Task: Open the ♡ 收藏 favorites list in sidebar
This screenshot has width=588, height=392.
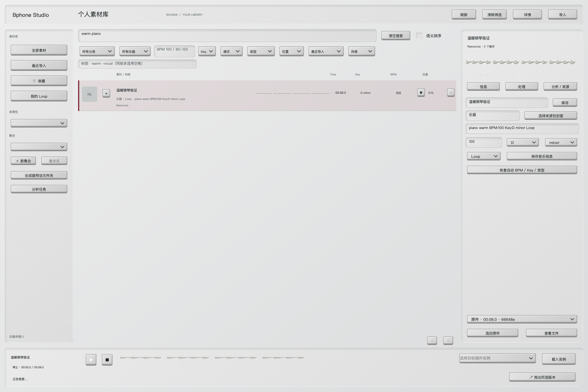Action: point(39,81)
